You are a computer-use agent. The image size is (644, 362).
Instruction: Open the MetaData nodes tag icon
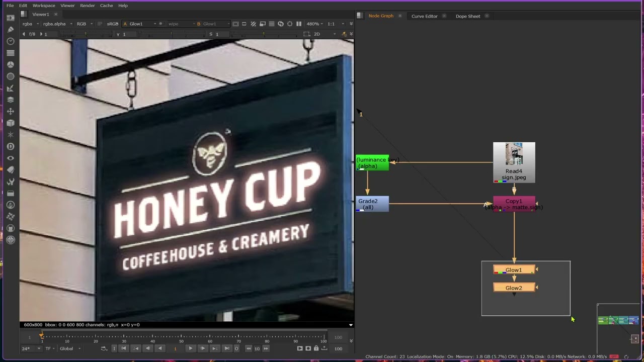pos(10,170)
